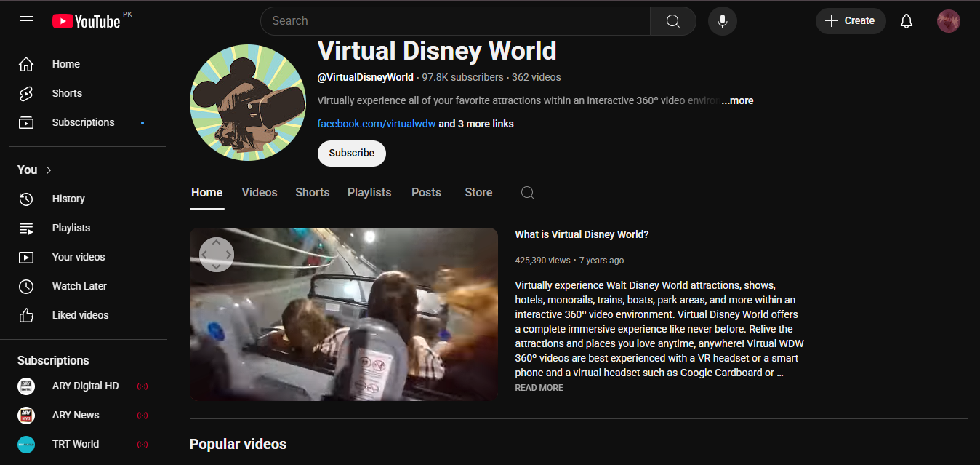This screenshot has height=465, width=980.
Task: Click inside the Search input field
Action: tap(436, 20)
